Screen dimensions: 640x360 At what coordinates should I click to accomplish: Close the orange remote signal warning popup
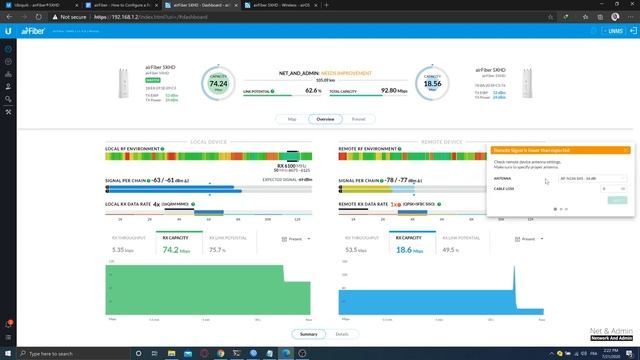[626, 150]
